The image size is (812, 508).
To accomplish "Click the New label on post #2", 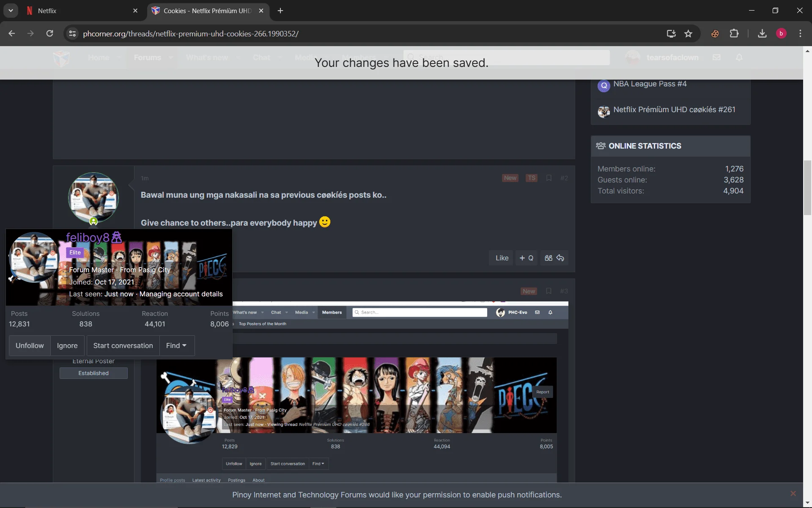I will coord(510,178).
